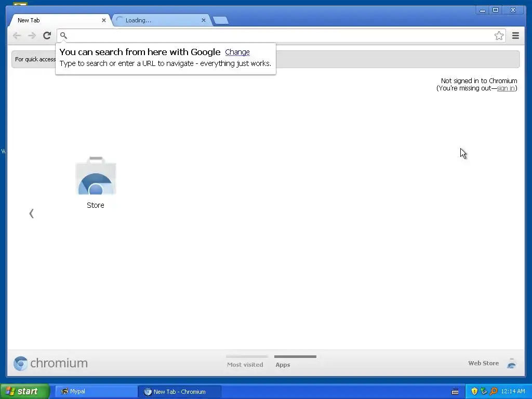Open the Windows start menu
This screenshot has height=399, width=532.
pyautogui.click(x=25, y=391)
